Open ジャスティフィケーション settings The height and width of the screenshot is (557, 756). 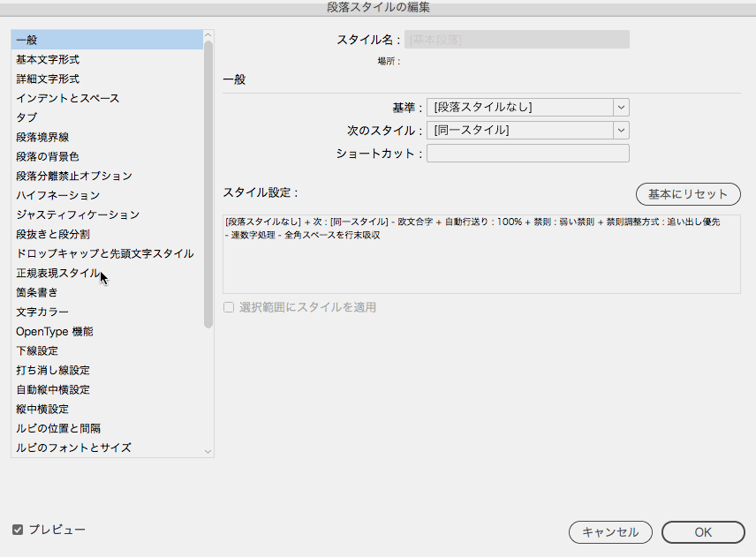pos(107,215)
